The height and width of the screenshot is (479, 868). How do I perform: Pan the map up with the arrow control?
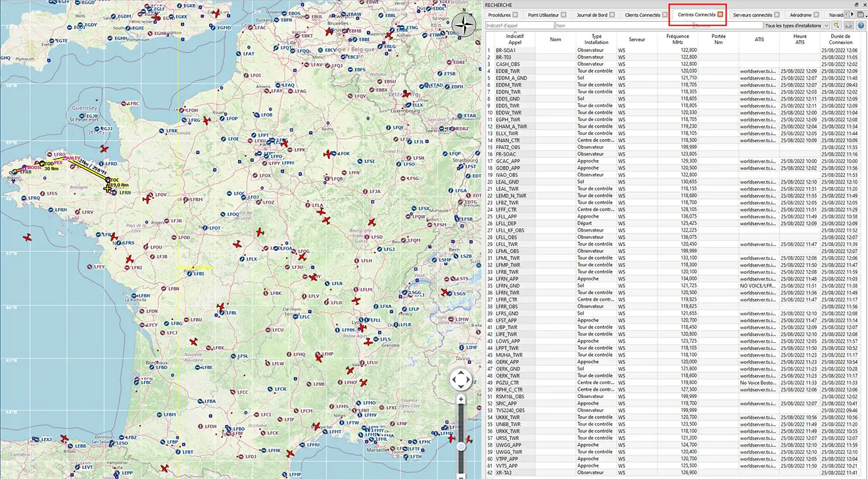click(x=461, y=373)
